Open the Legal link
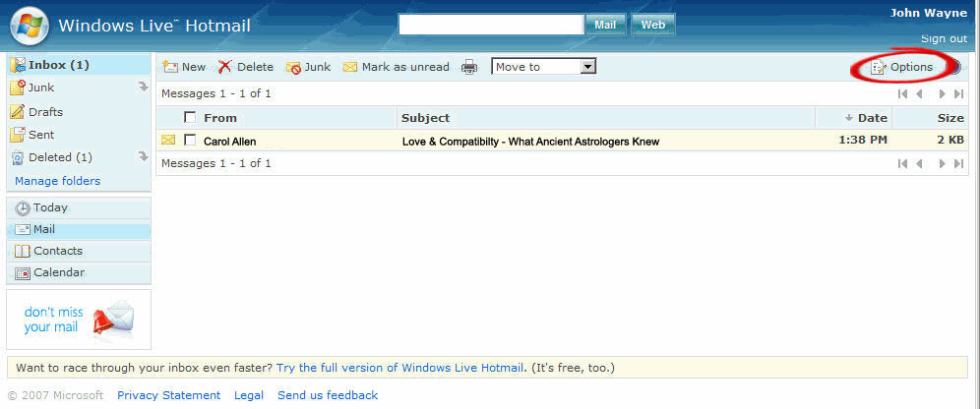 [x=249, y=395]
